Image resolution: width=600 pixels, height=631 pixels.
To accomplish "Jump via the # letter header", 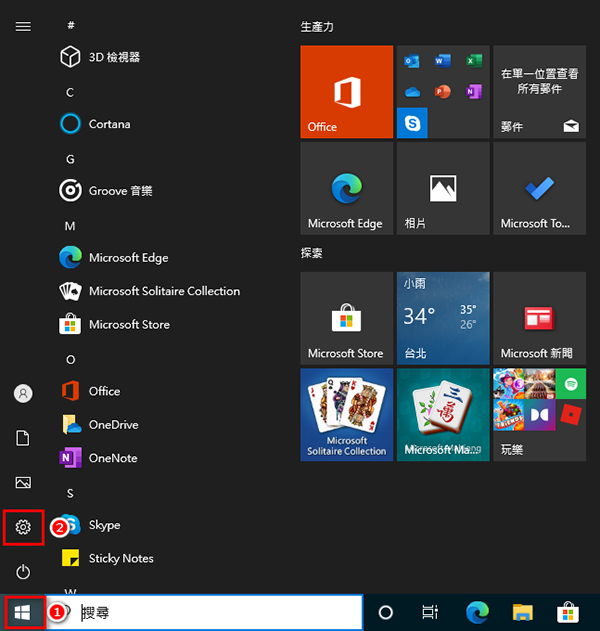I will pos(71,25).
